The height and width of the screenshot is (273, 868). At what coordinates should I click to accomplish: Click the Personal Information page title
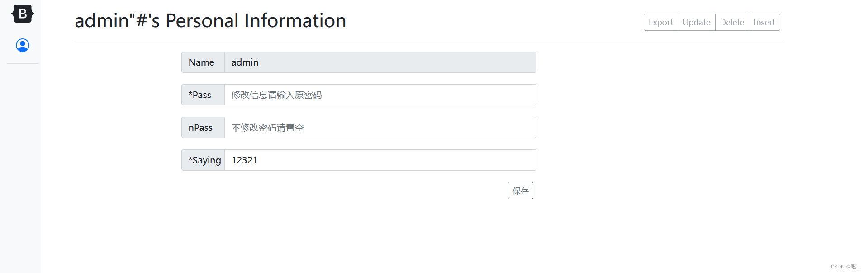(210, 20)
